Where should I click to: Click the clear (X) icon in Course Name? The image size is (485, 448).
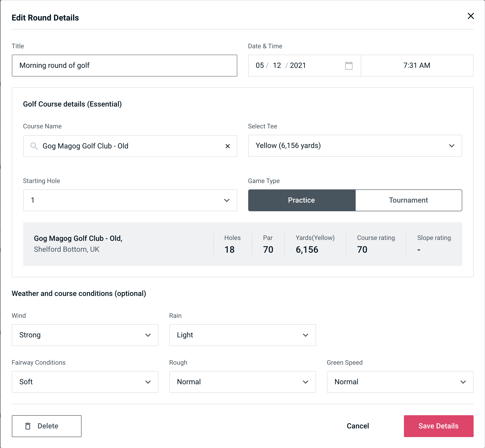click(228, 146)
